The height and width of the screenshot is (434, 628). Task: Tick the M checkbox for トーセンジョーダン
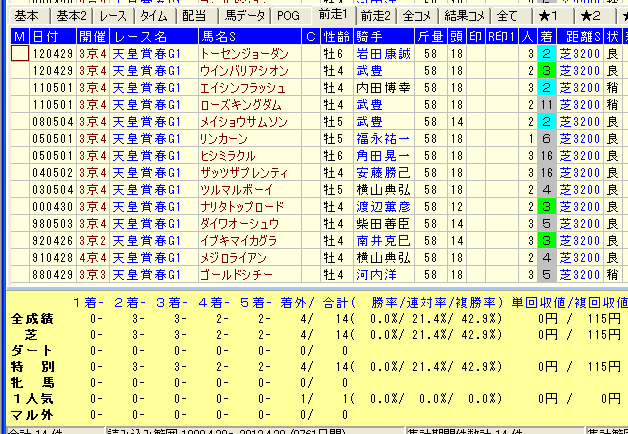(20, 53)
